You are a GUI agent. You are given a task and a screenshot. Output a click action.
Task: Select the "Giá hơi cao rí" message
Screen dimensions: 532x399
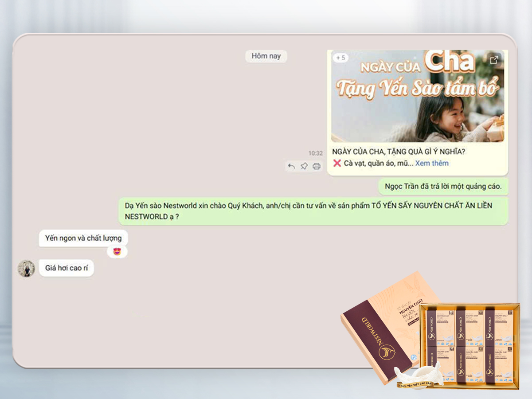[x=66, y=268]
